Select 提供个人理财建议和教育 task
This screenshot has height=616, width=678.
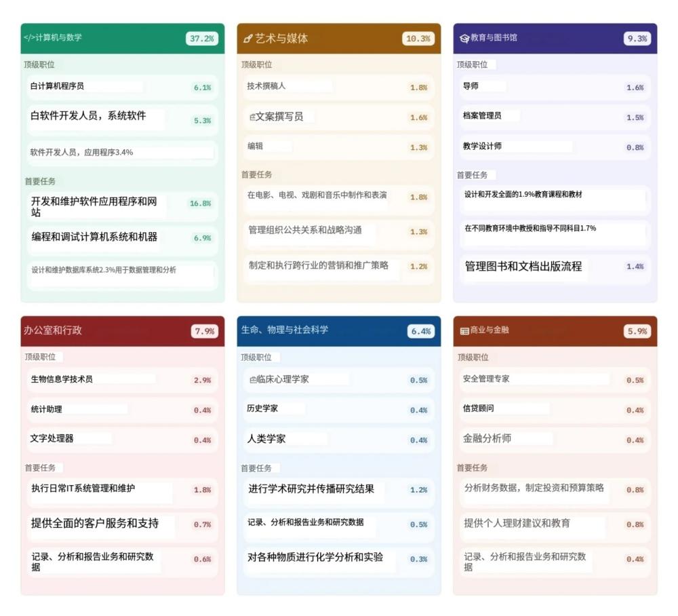(555, 527)
